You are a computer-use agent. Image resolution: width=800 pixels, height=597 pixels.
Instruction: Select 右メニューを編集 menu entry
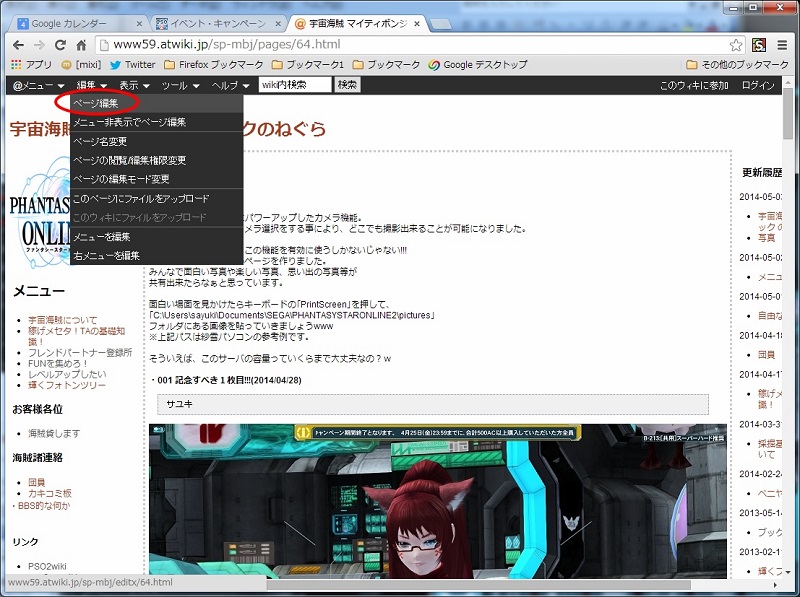[x=157, y=256]
